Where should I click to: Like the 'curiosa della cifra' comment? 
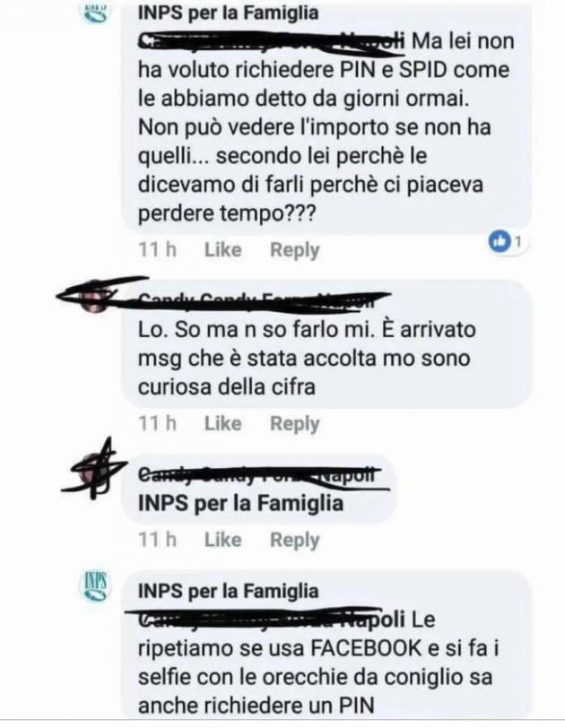pos(222,423)
